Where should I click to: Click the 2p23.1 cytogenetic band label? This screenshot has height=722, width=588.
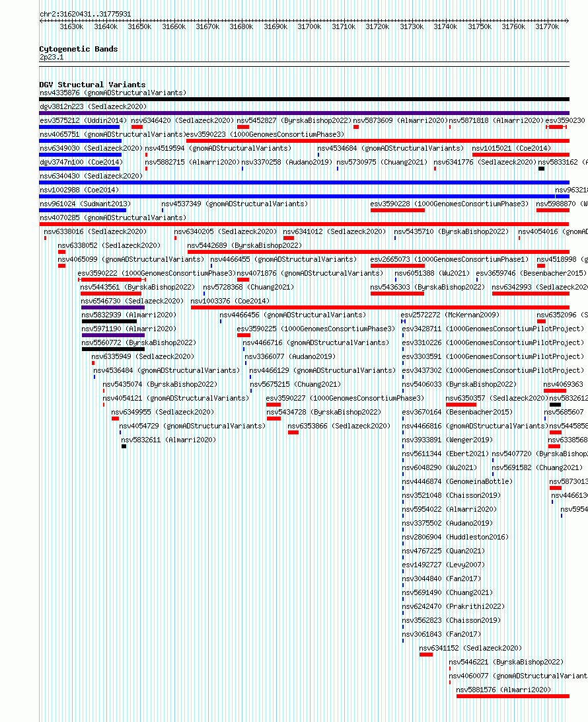(x=52, y=57)
